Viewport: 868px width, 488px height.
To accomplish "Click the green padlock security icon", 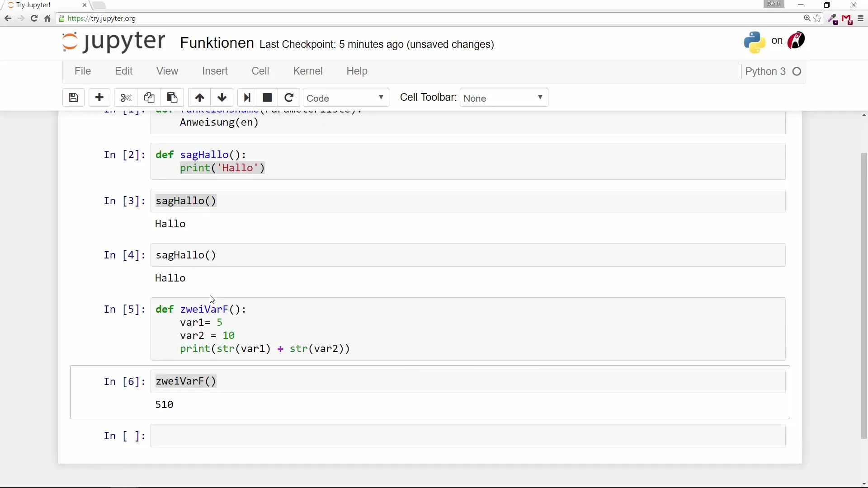I will 62,19.
